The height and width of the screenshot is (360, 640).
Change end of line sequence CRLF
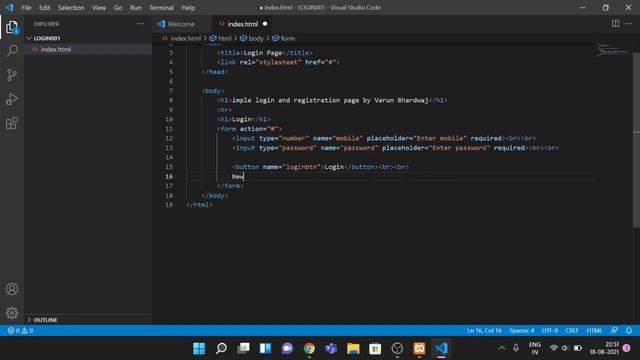pyautogui.click(x=572, y=331)
